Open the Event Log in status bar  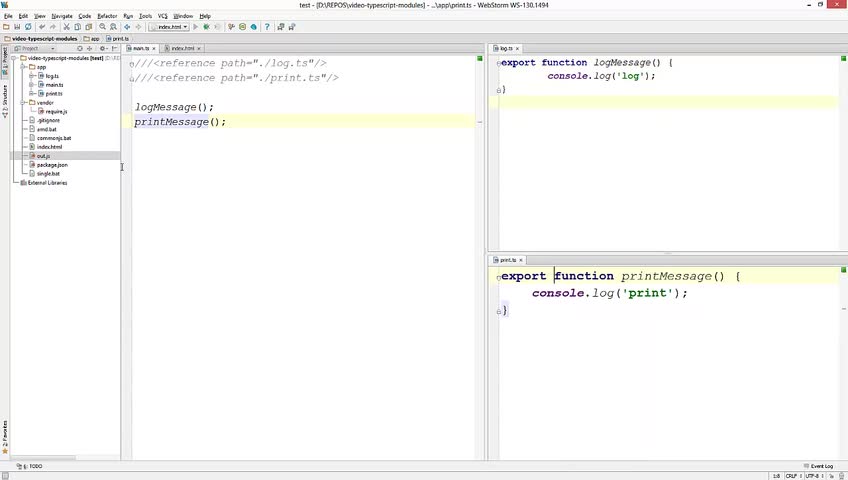coord(820,466)
